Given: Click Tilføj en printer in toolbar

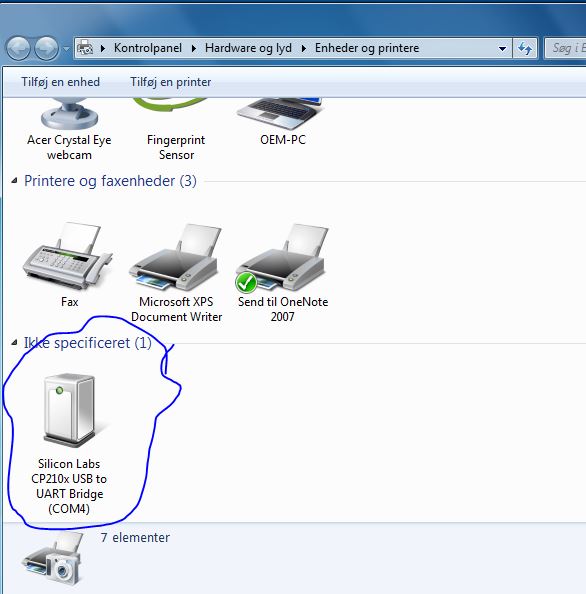Looking at the screenshot, I should pyautogui.click(x=170, y=82).
